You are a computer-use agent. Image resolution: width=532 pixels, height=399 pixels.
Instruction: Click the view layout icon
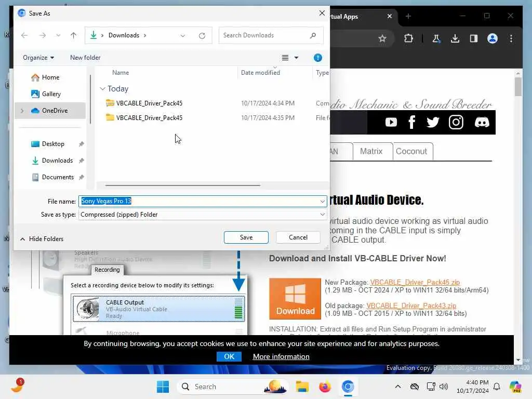point(285,58)
